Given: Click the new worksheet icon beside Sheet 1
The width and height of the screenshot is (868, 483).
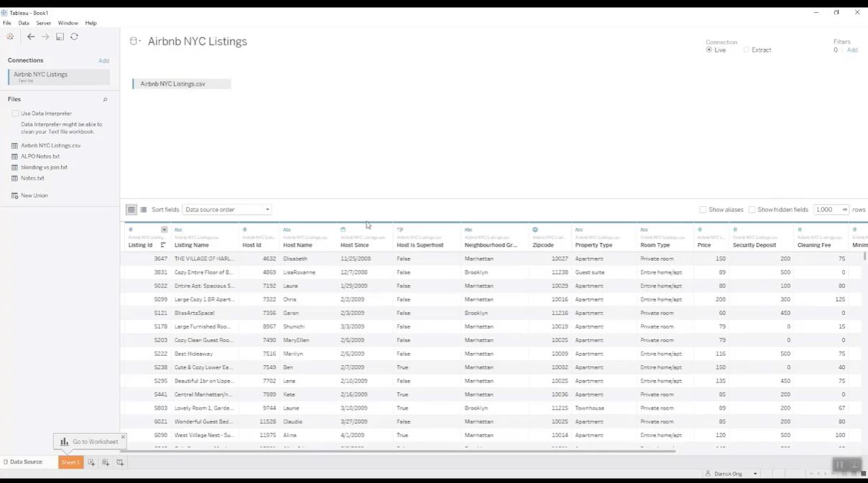Looking at the screenshot, I should [x=91, y=462].
